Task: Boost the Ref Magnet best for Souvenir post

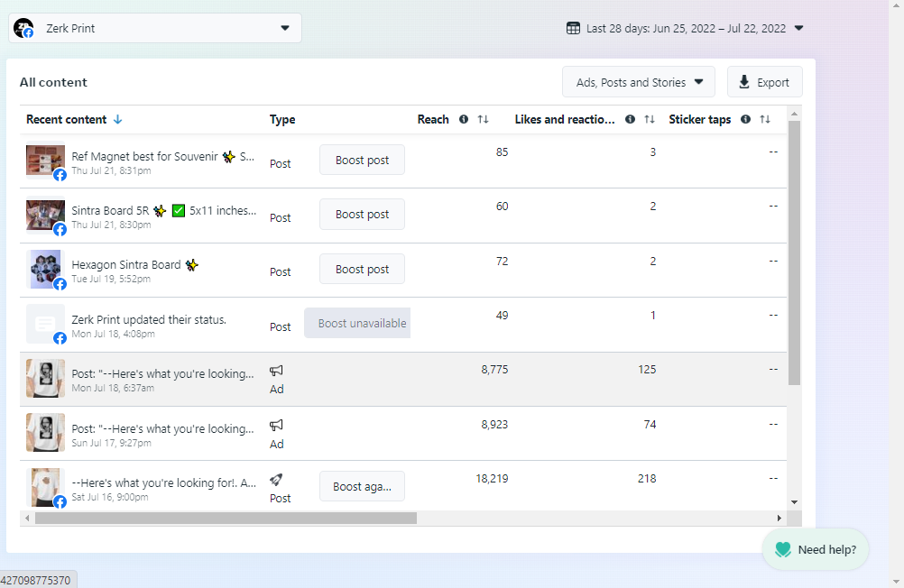Action: tap(362, 160)
